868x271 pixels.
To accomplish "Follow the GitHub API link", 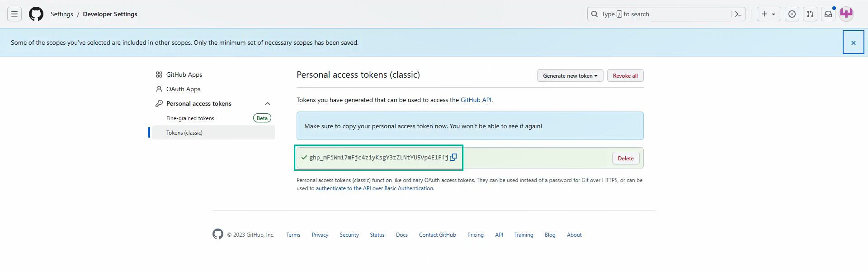I will (476, 100).
